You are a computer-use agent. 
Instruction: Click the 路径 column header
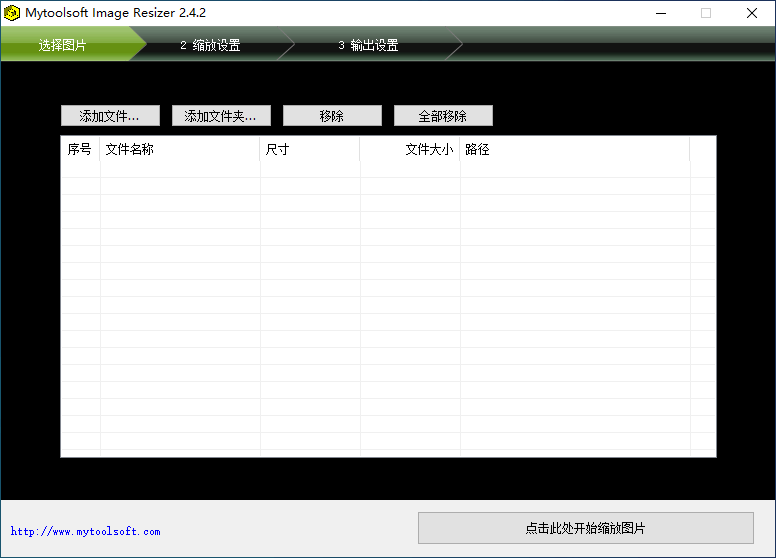point(574,150)
